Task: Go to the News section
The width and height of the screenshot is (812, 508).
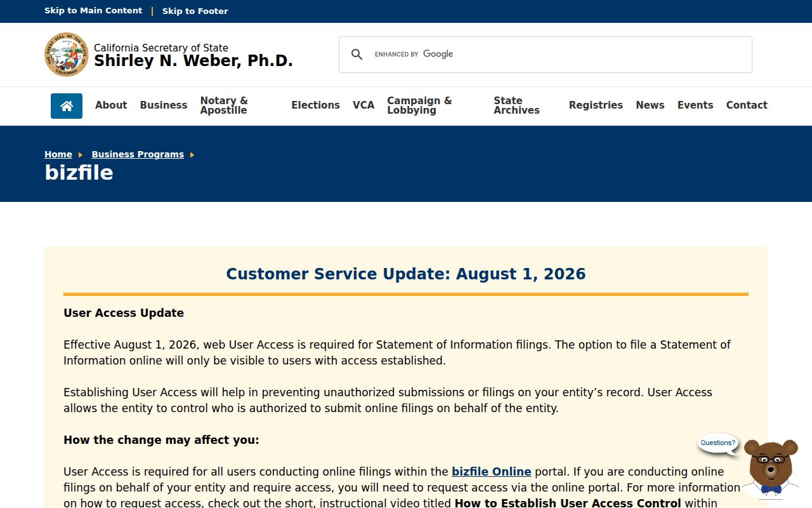Action: tap(650, 105)
